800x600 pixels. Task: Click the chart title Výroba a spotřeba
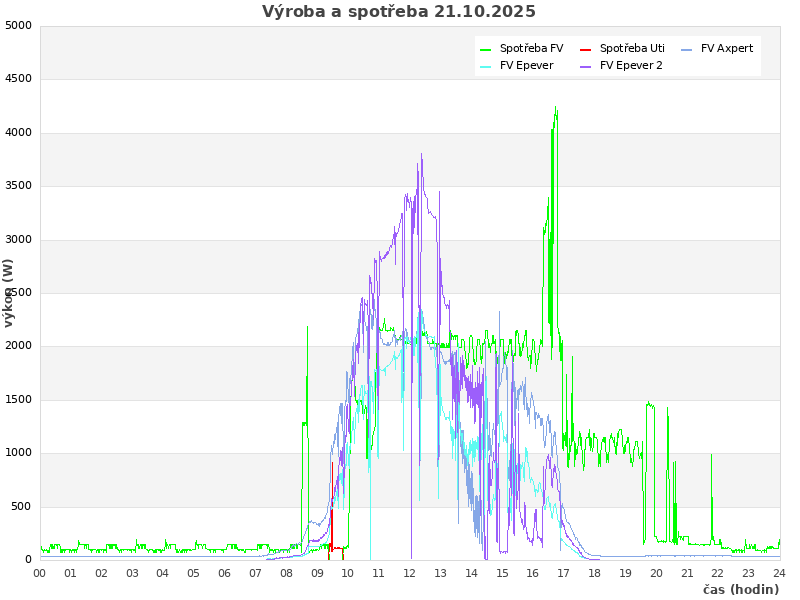pos(398,12)
